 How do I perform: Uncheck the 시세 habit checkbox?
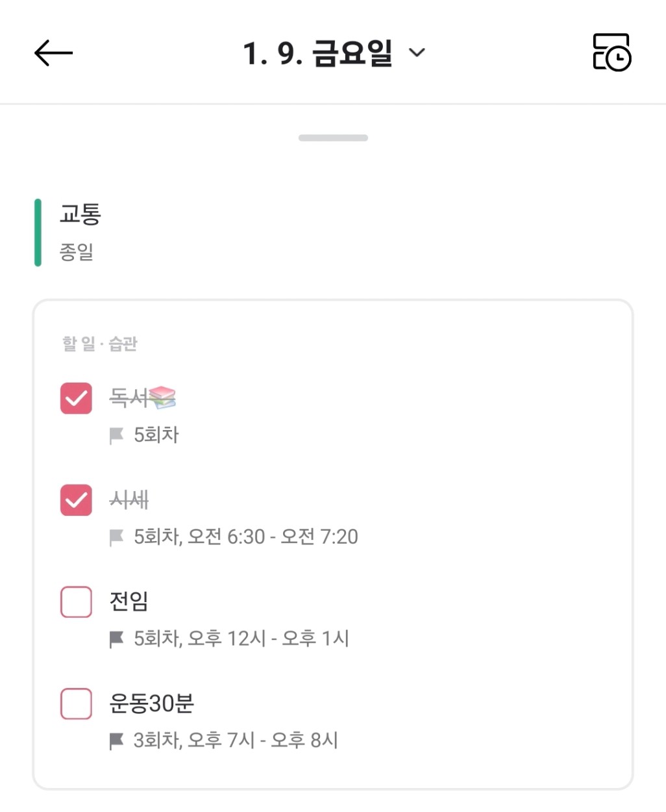pos(76,500)
